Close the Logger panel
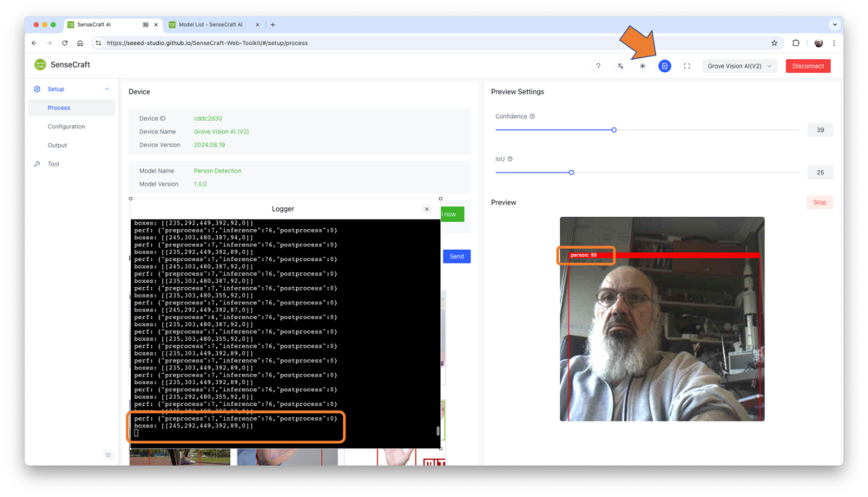This screenshot has height=497, width=868. [x=426, y=209]
